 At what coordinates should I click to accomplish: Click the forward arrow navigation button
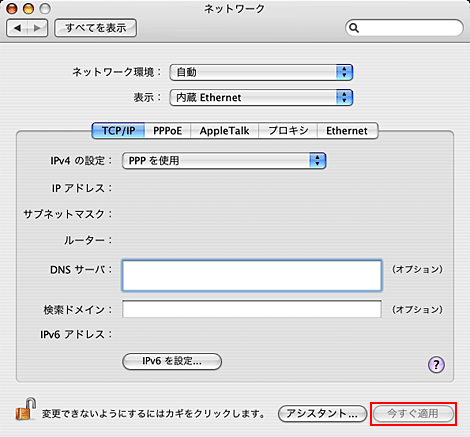37,28
